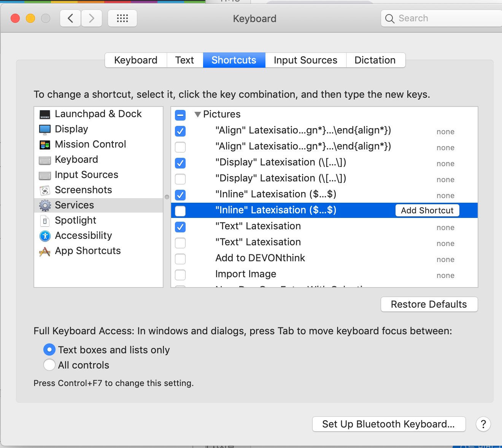Open App Shortcuts settings
Screen dimensions: 502x448
tap(87, 251)
